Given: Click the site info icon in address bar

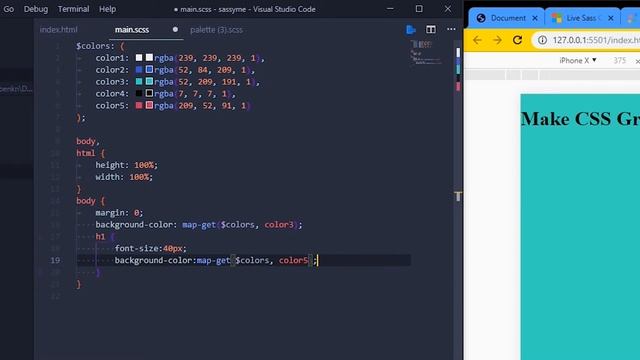Looking at the screenshot, I should click(542, 40).
